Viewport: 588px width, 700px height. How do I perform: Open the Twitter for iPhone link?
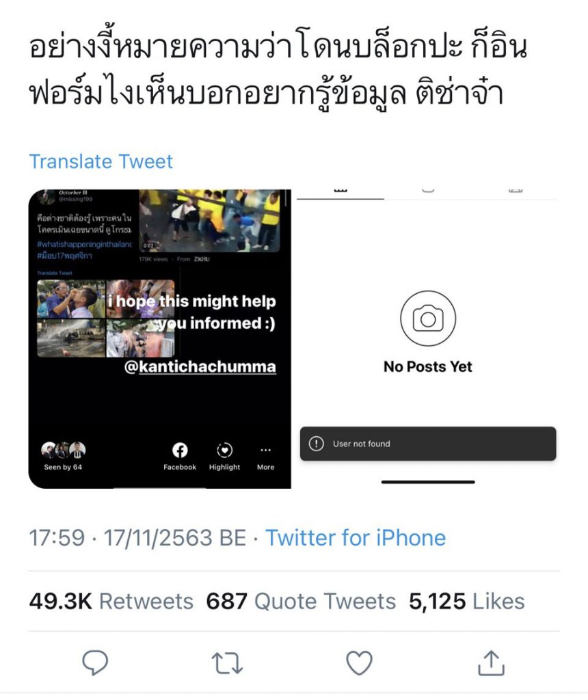pos(356,537)
